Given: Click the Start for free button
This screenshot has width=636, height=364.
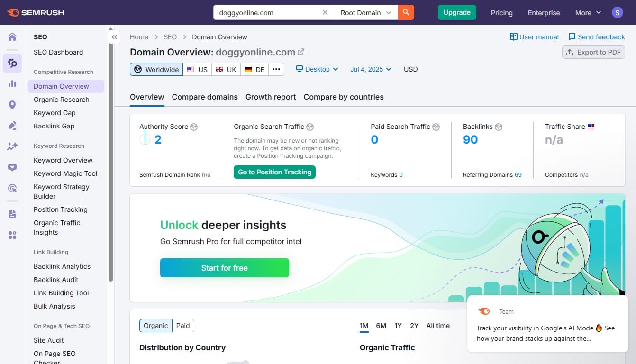Looking at the screenshot, I should 225,268.
